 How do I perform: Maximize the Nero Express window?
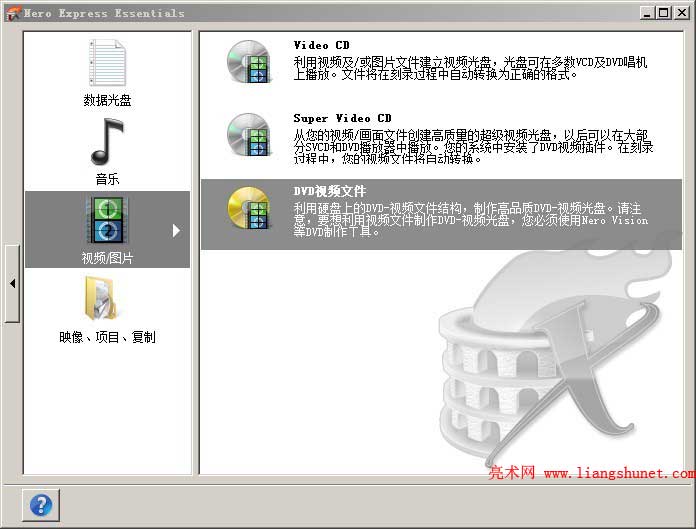(x=663, y=13)
